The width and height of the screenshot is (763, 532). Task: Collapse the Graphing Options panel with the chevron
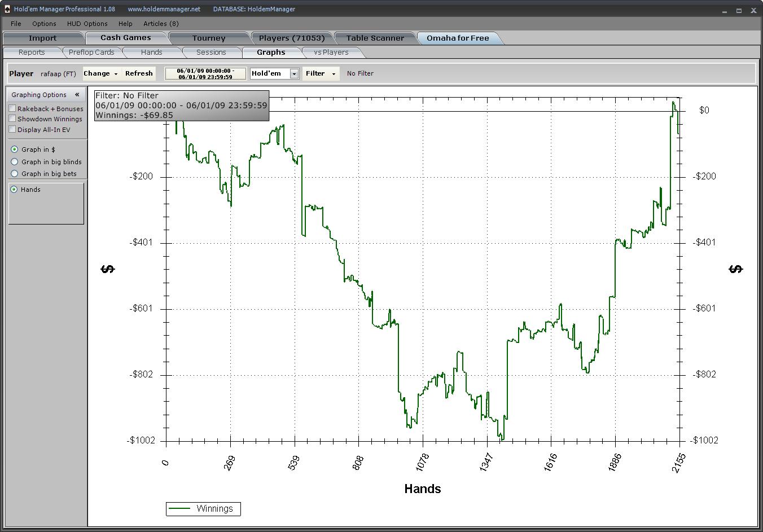tap(77, 95)
